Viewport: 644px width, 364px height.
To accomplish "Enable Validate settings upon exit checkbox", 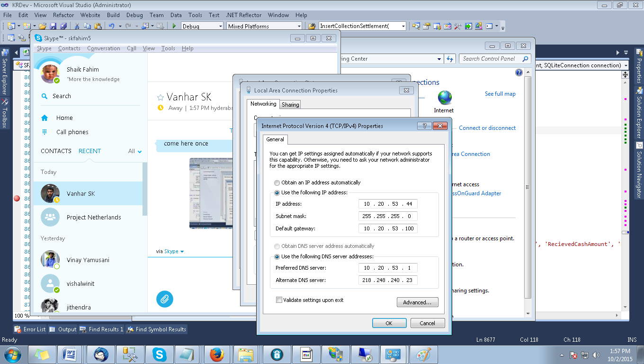I will pos(279,300).
